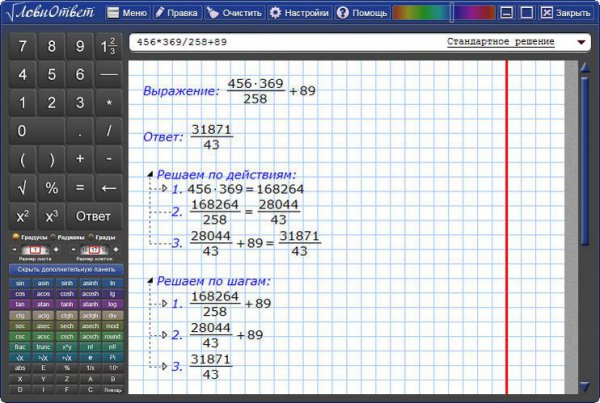This screenshot has height=403, width=600.
Task: Open the Правка menu
Action: click(176, 13)
